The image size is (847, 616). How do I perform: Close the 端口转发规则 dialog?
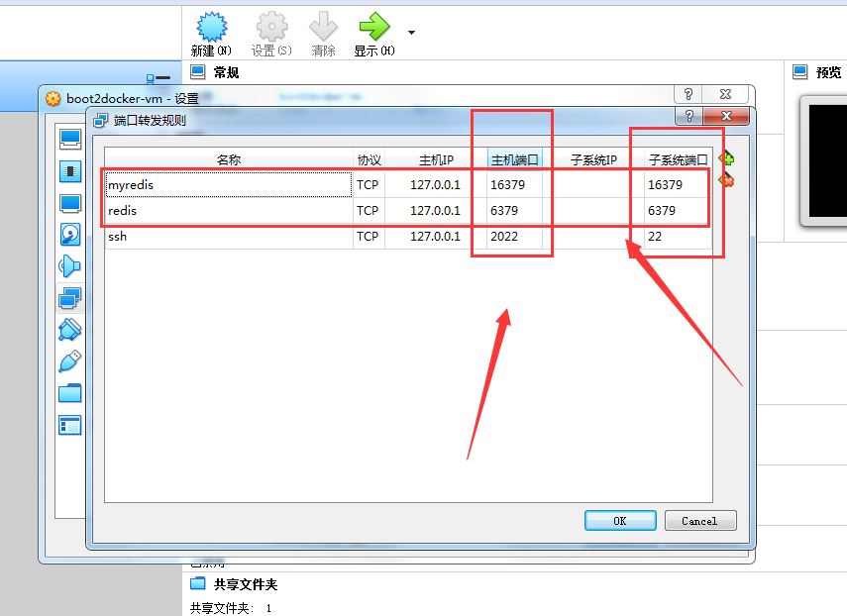[x=726, y=116]
